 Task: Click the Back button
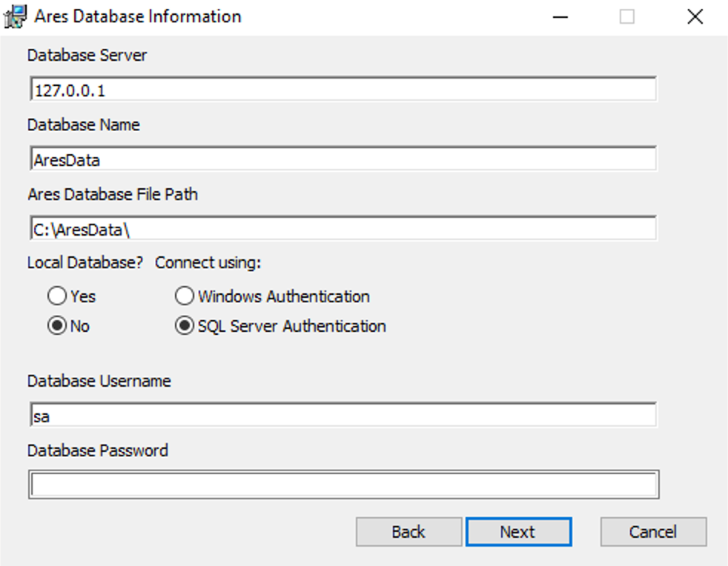408,531
